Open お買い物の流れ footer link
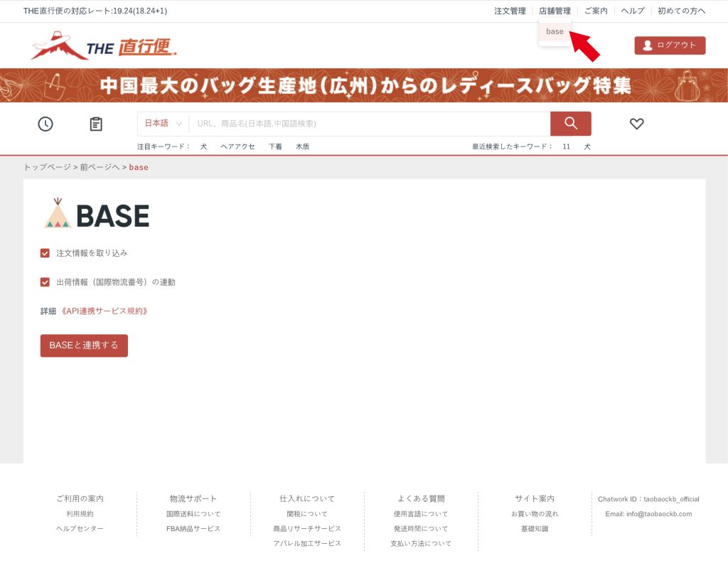Image resolution: width=728 pixels, height=563 pixels. pos(535,514)
